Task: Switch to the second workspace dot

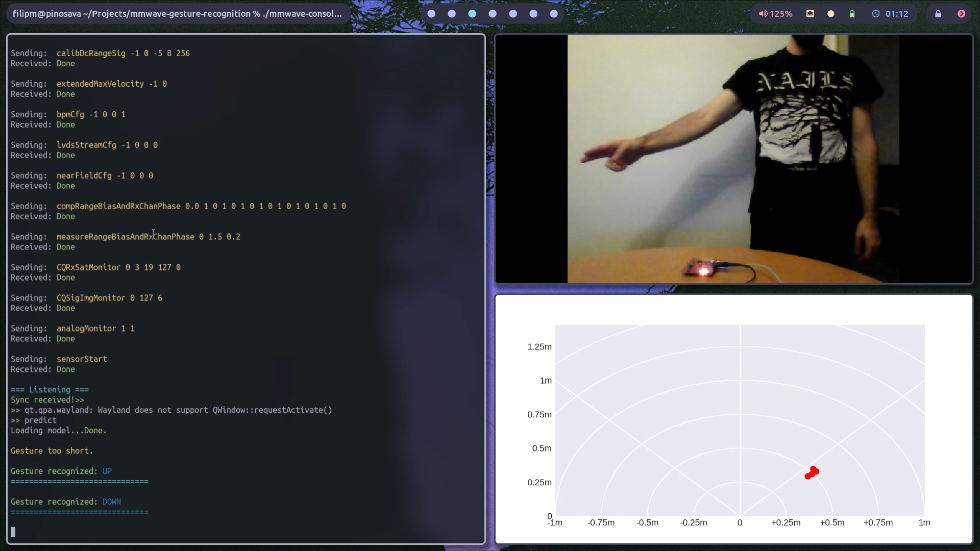Action: tap(452, 14)
